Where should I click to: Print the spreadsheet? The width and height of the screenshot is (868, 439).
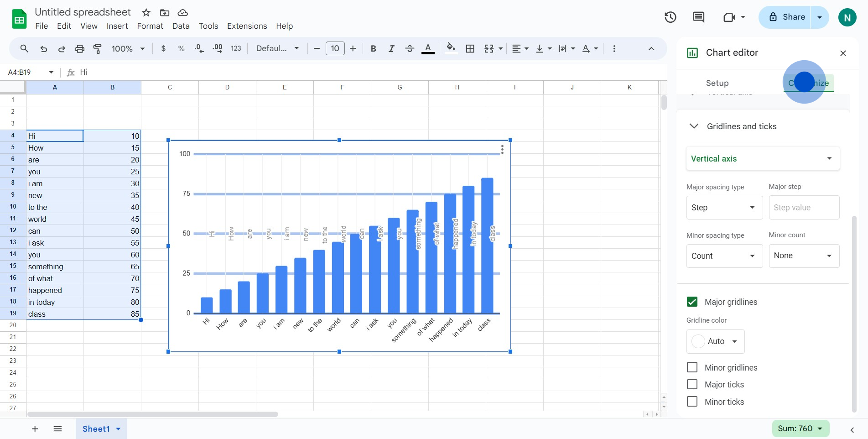coord(80,49)
